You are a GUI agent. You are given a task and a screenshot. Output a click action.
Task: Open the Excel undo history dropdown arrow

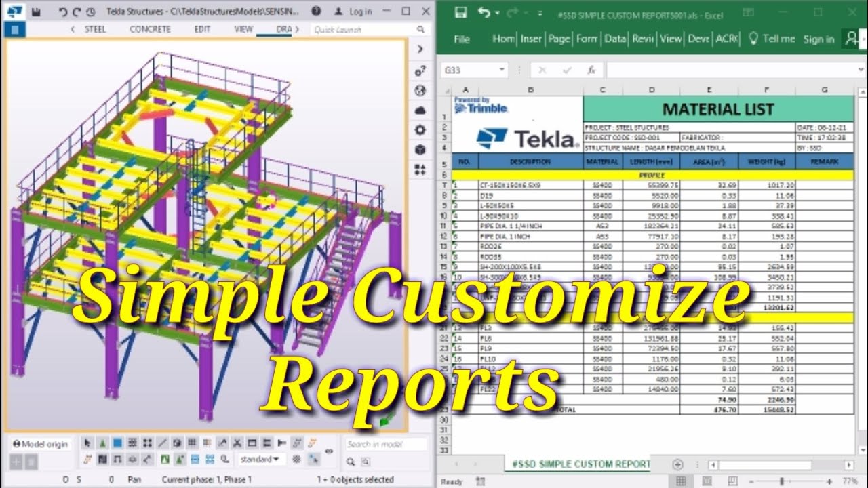[497, 14]
